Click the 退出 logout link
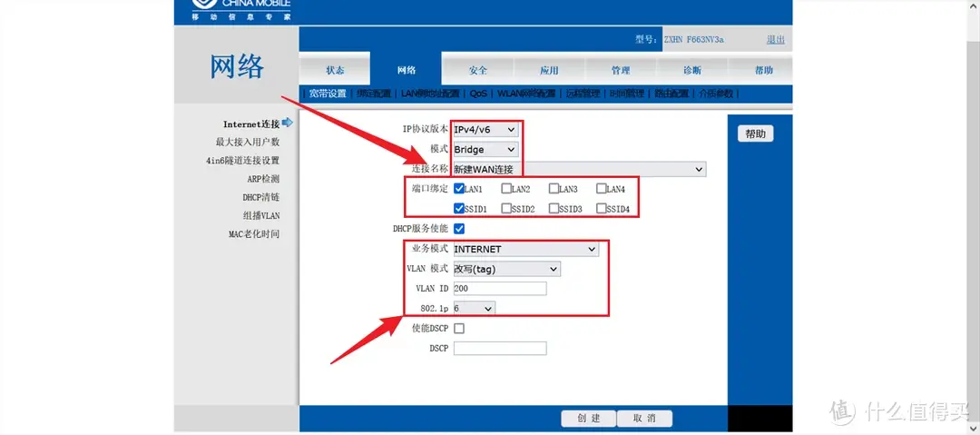This screenshot has width=980, height=435. (776, 40)
